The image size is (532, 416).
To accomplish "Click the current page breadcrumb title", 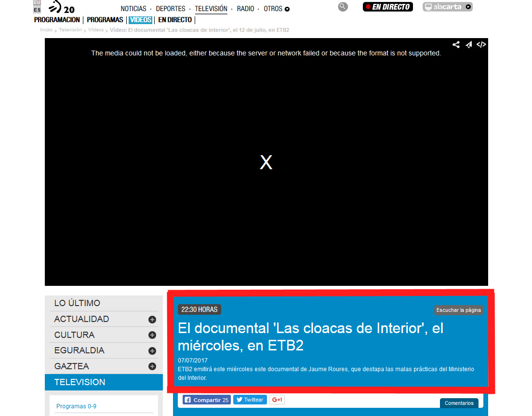I will click(199, 30).
